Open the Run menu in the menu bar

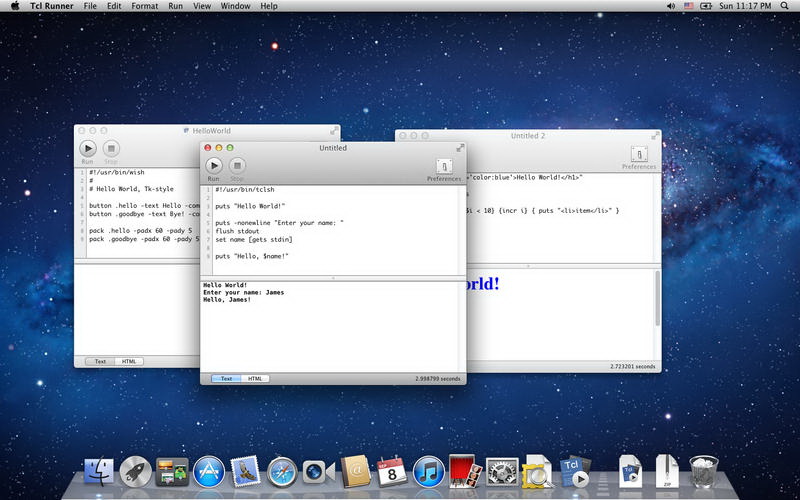(x=176, y=6)
